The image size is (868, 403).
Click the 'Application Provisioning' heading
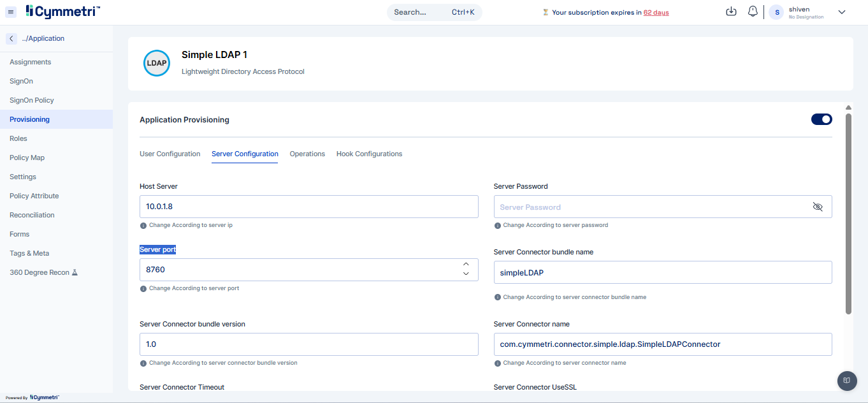(x=184, y=119)
